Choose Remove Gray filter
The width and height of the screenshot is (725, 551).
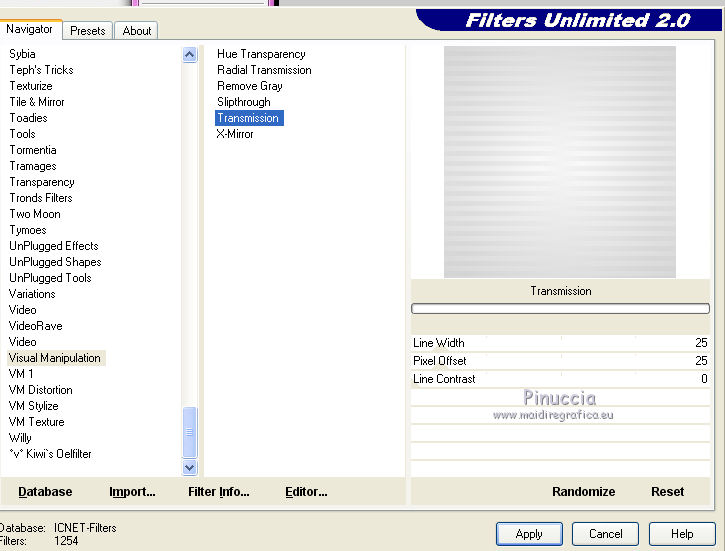click(x=250, y=86)
